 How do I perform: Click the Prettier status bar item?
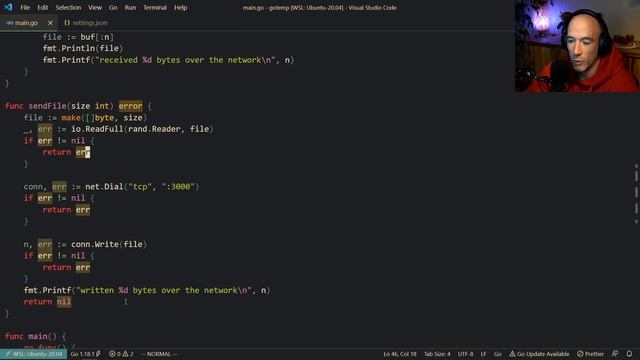tap(590, 354)
